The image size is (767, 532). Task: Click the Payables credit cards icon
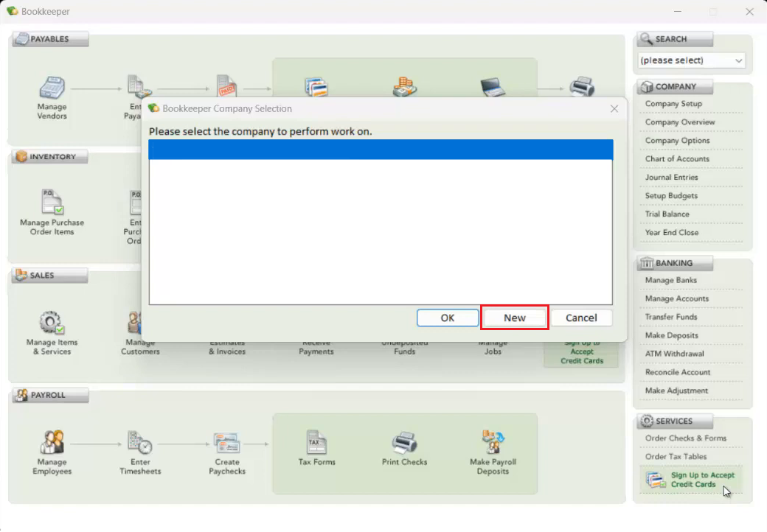(x=316, y=87)
